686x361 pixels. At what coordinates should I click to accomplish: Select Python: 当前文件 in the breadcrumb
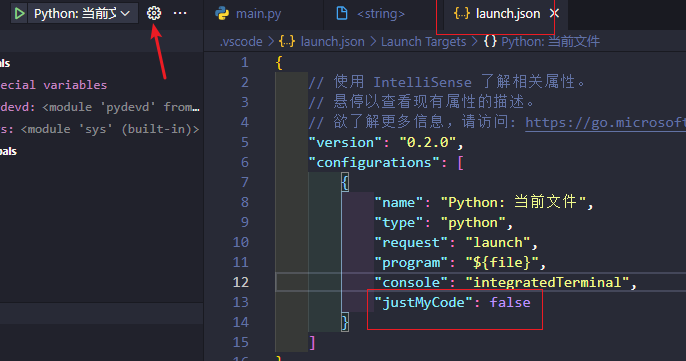coord(550,42)
